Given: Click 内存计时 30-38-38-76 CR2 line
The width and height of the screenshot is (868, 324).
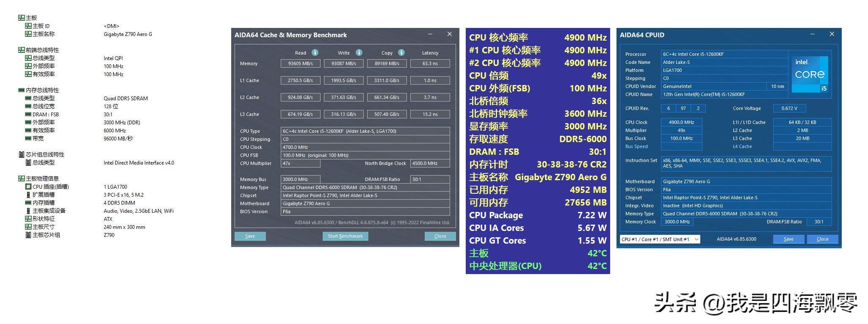Looking at the screenshot, I should pyautogui.click(x=538, y=165).
